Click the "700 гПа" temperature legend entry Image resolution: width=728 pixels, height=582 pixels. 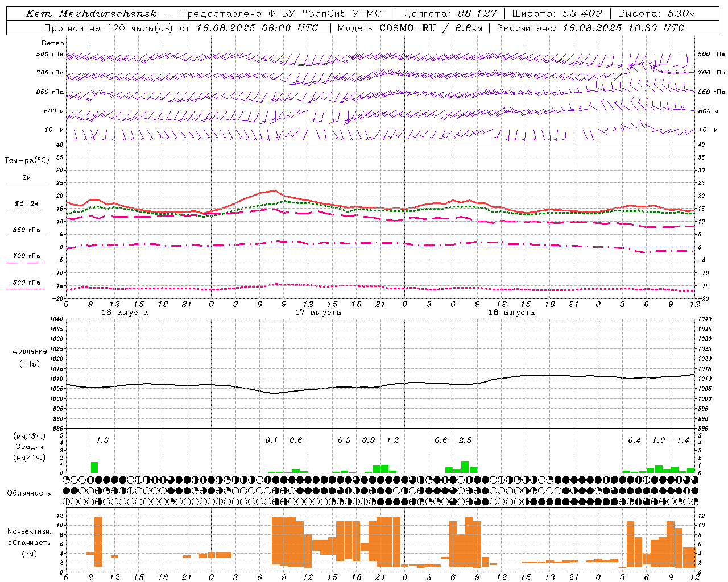click(27, 256)
